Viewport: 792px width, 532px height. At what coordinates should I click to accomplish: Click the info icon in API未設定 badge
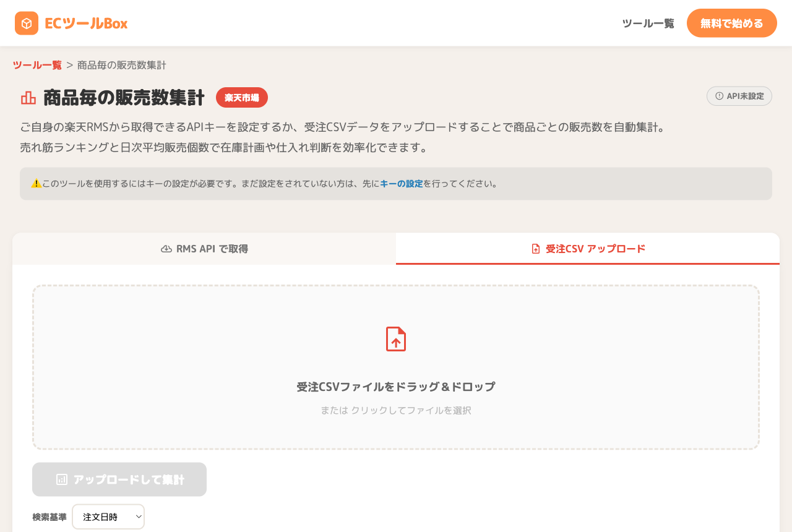click(719, 96)
